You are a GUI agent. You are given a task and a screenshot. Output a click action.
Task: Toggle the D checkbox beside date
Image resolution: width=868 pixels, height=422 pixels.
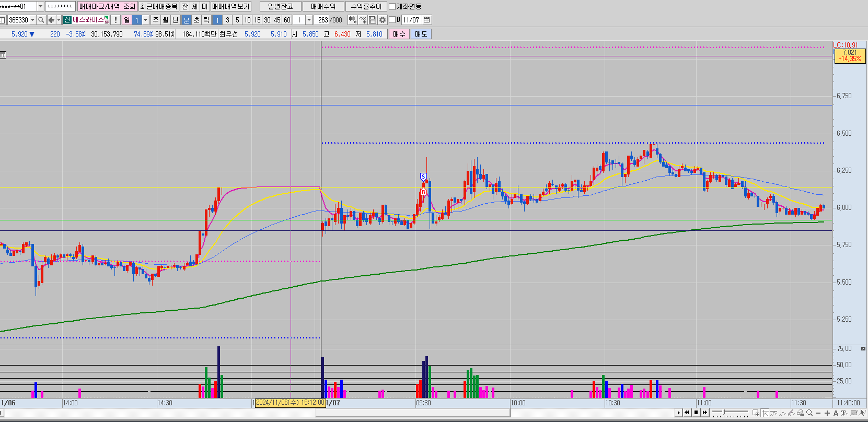(x=392, y=20)
